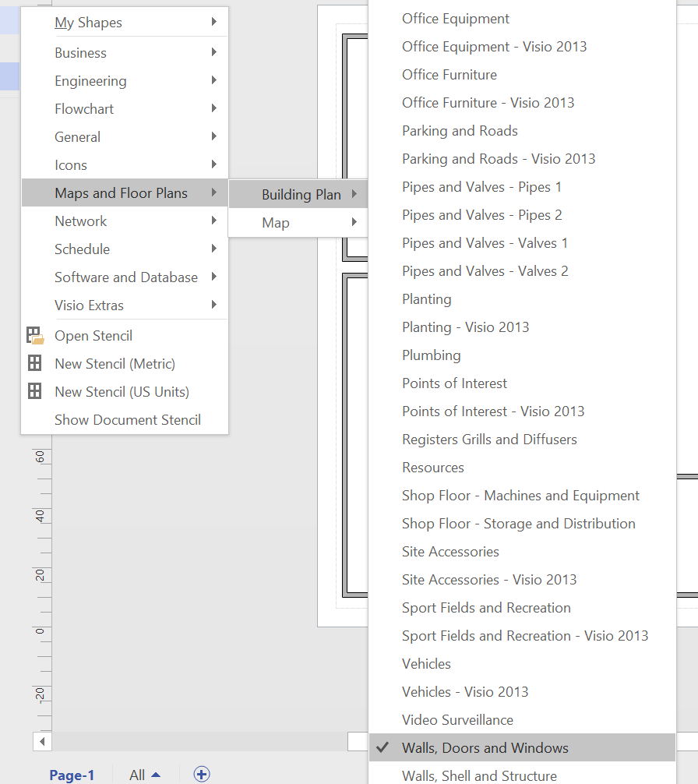Enable the Planting stencil
This screenshot has height=784, width=698.
(x=426, y=298)
